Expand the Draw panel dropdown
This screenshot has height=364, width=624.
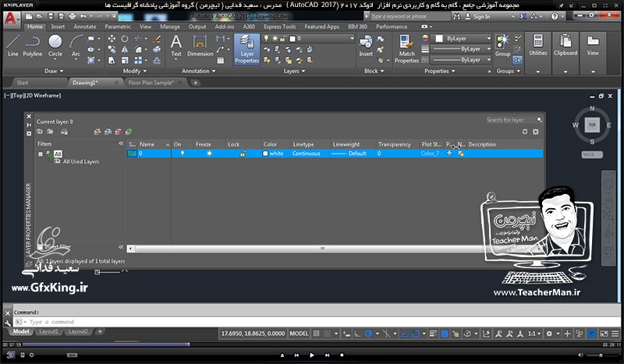[54, 71]
